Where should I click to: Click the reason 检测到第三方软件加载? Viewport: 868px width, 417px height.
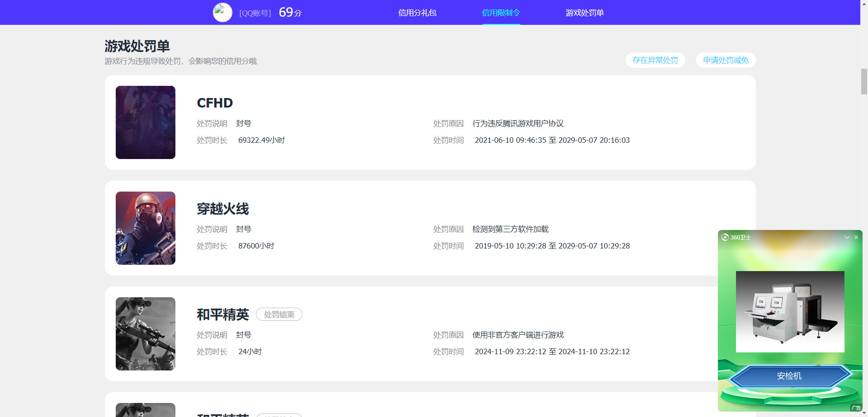(510, 229)
